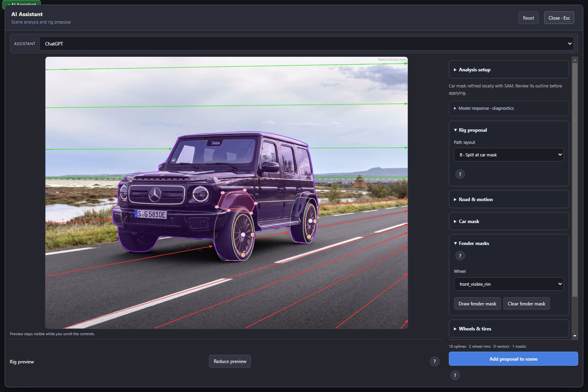Click Reduce preview button

click(x=230, y=361)
